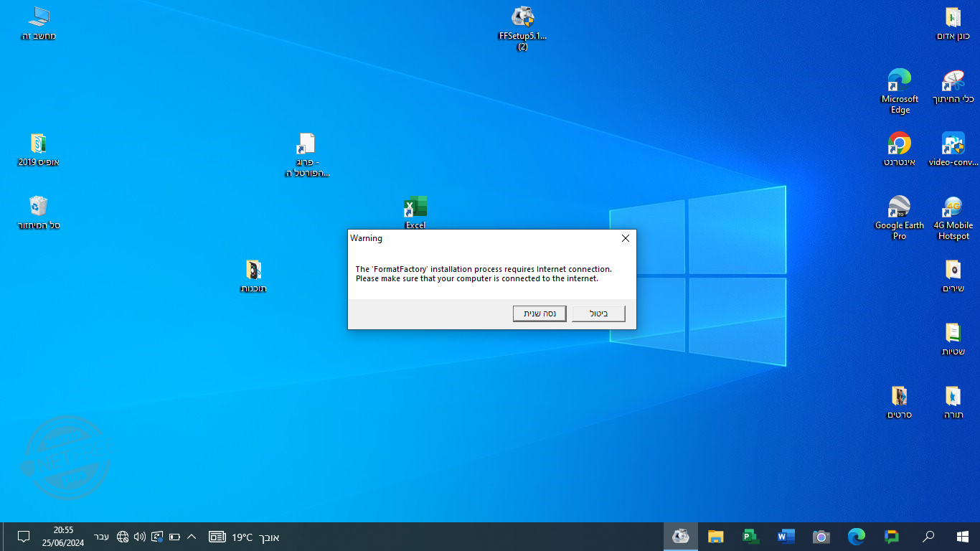Close the Warning dialog with the X button
The width and height of the screenshot is (980, 551).
click(x=625, y=238)
